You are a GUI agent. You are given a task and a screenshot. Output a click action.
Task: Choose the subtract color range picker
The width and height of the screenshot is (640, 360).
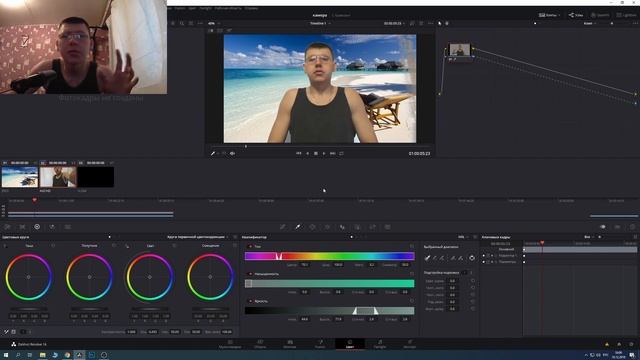point(435,258)
